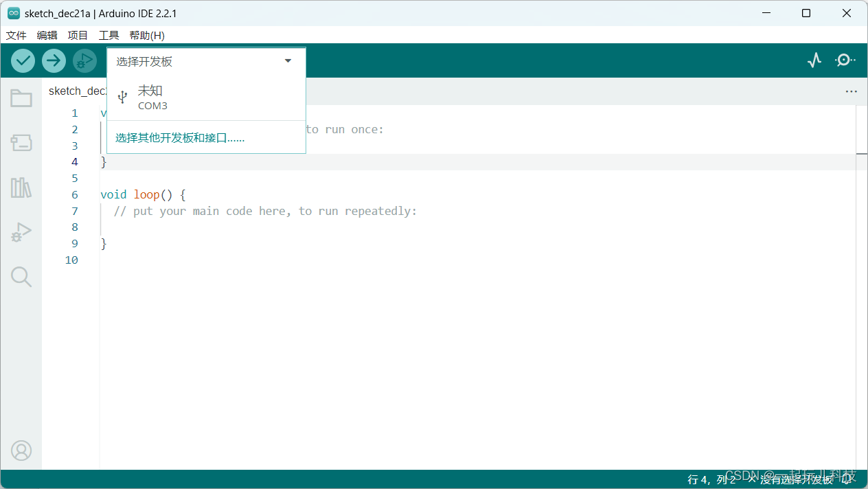Click line number 1 in gutter
Viewport: 868px width, 489px height.
pos(75,113)
